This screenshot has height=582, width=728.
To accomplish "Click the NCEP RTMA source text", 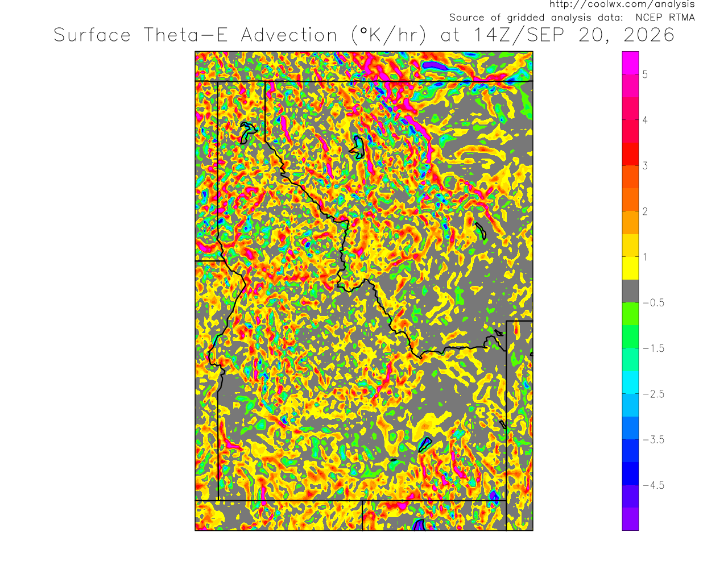I will [665, 18].
